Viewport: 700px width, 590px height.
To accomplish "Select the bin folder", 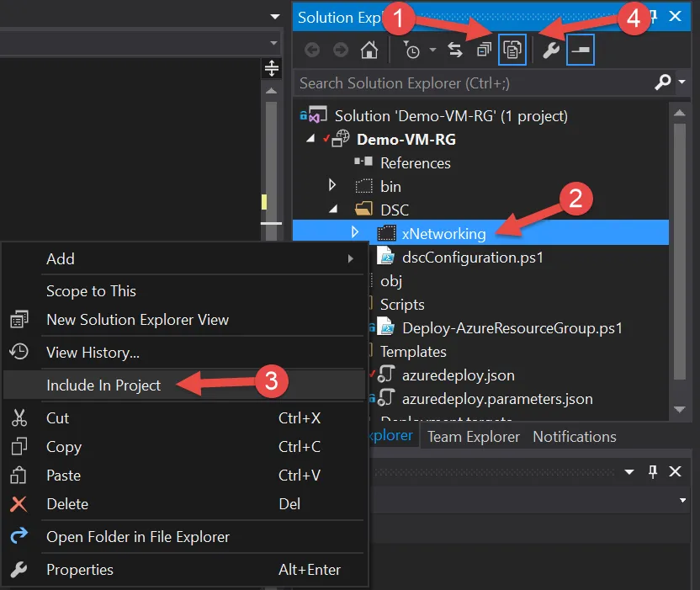I will point(390,187).
